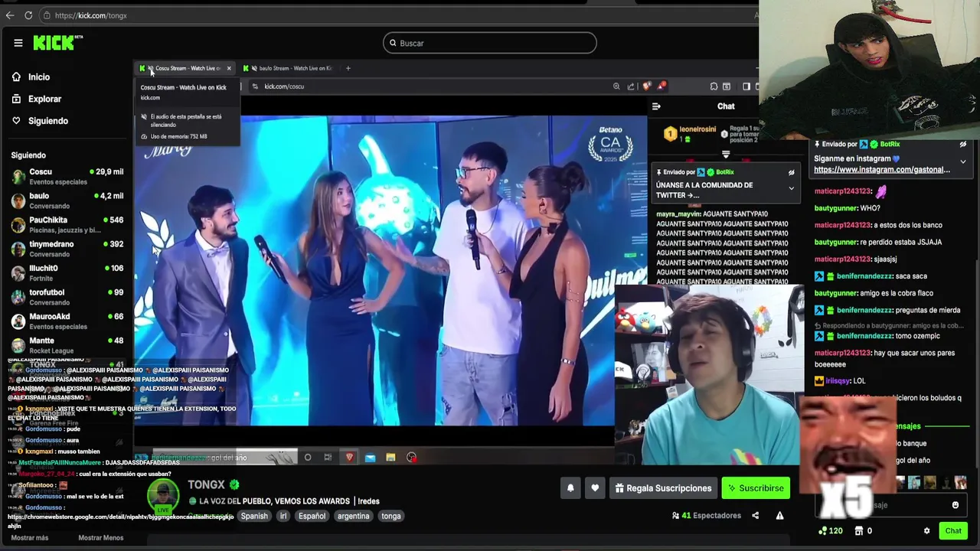The image size is (980, 551).
Task: Open Brave shields icon in inner browser
Action: (647, 86)
